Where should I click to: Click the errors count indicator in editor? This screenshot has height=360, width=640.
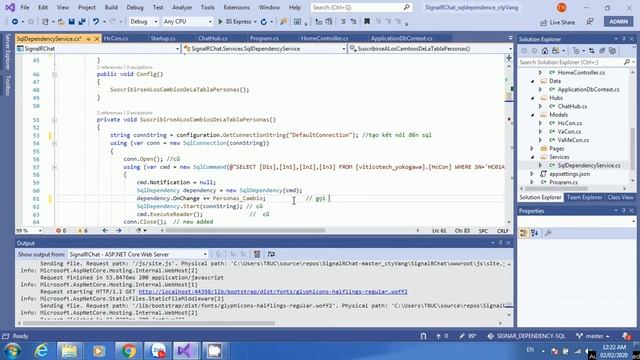click(61, 231)
